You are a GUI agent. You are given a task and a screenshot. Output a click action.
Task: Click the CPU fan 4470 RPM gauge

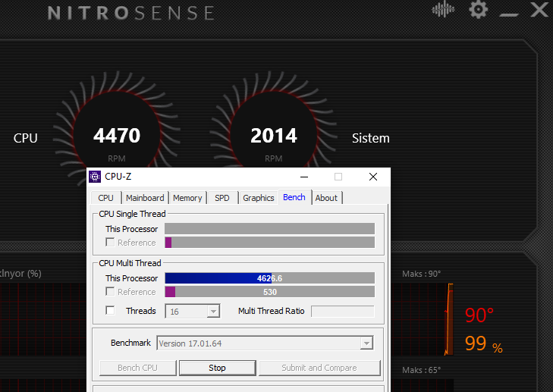pos(117,136)
